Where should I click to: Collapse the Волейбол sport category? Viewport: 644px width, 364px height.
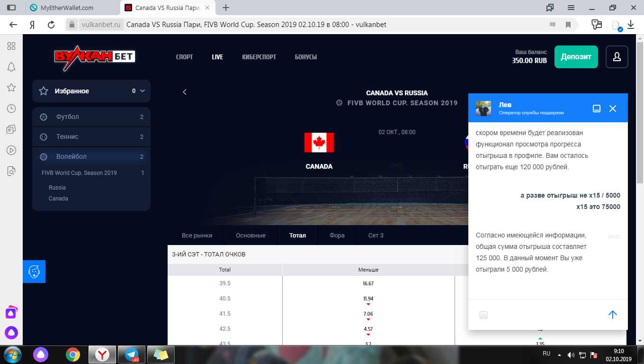coord(91,156)
